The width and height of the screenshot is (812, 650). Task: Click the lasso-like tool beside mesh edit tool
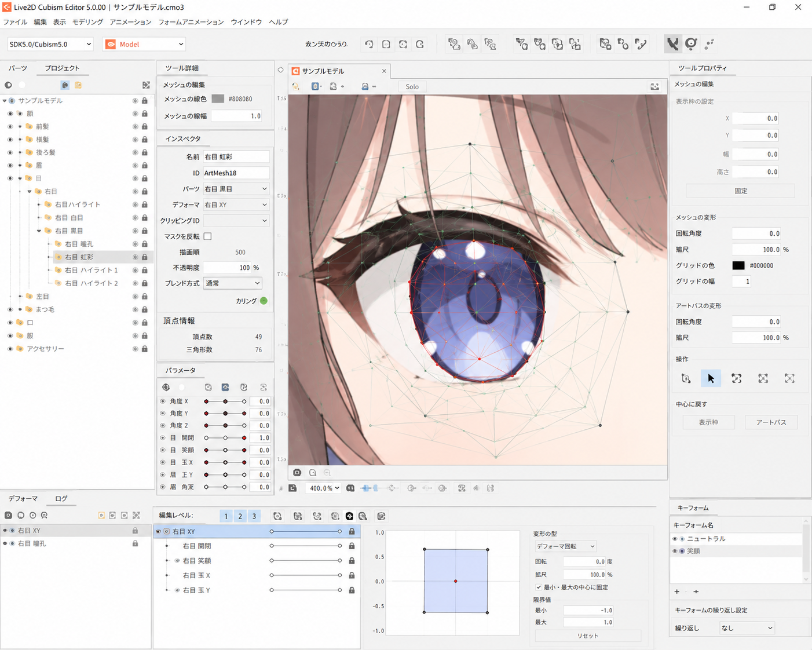(x=691, y=43)
